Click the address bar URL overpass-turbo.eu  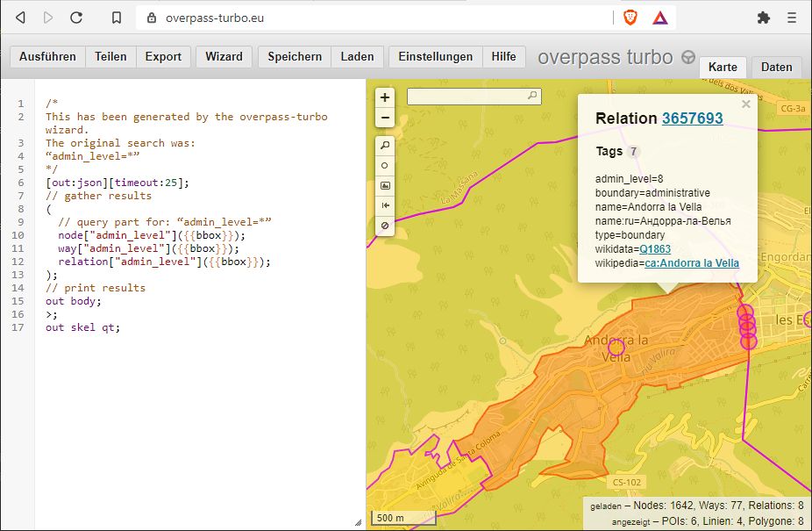coord(215,18)
